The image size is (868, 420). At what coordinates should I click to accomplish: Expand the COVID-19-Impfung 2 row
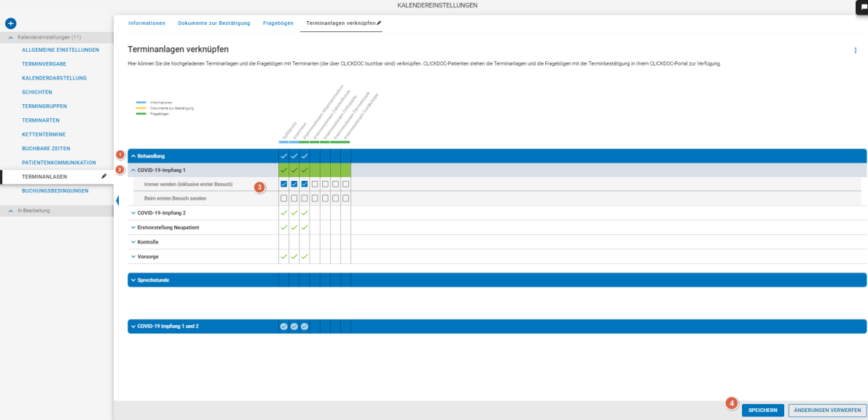[133, 213]
